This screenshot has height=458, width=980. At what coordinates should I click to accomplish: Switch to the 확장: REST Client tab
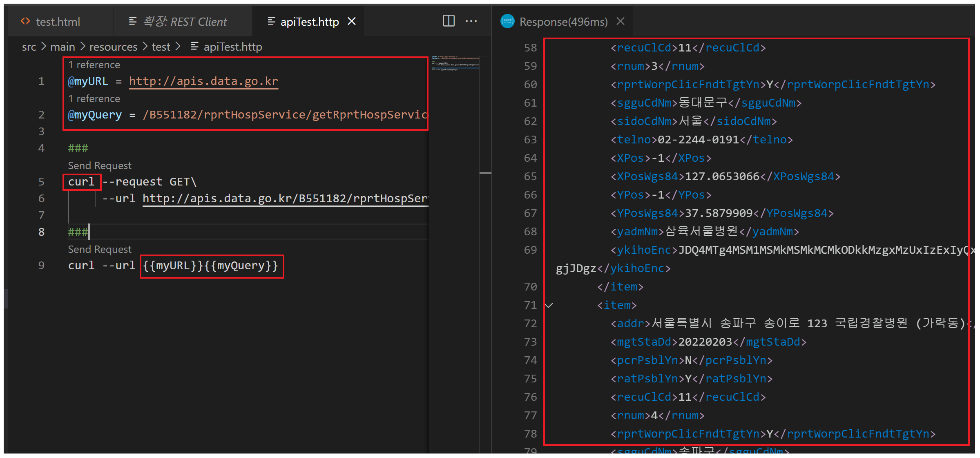185,22
